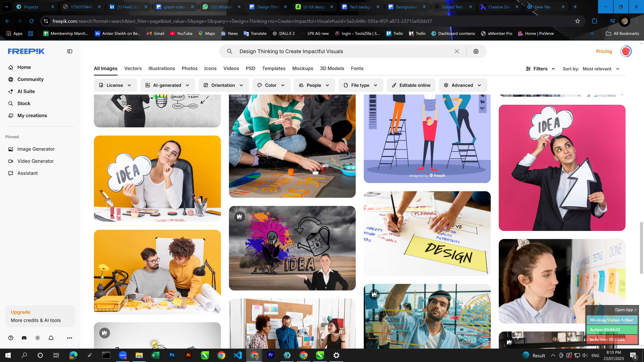Open Stock in the sidebar
This screenshot has width=644, height=362.
pyautogui.click(x=24, y=103)
